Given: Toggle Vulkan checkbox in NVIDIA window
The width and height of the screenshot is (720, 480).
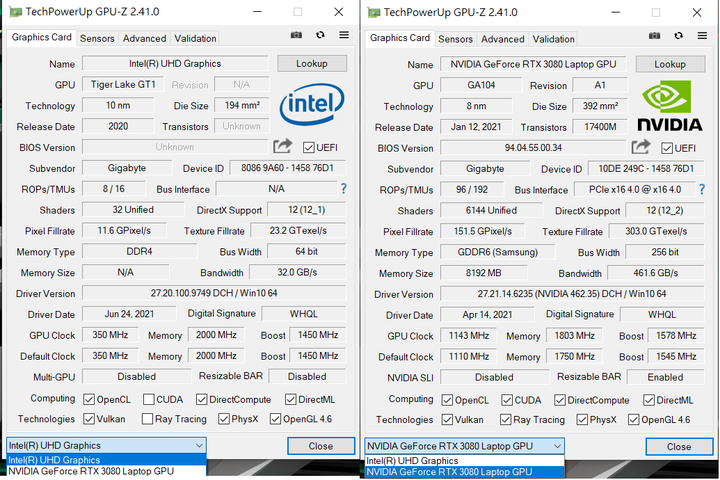Looking at the screenshot, I should tap(447, 420).
